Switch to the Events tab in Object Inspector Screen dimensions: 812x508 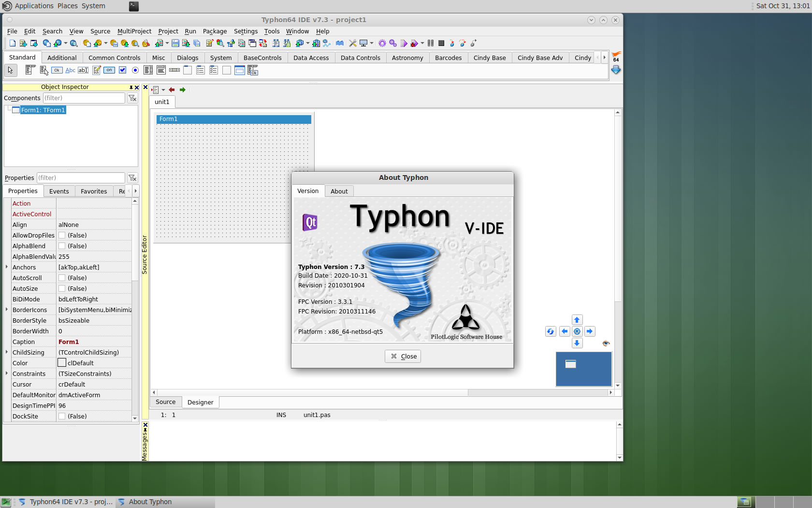click(59, 192)
